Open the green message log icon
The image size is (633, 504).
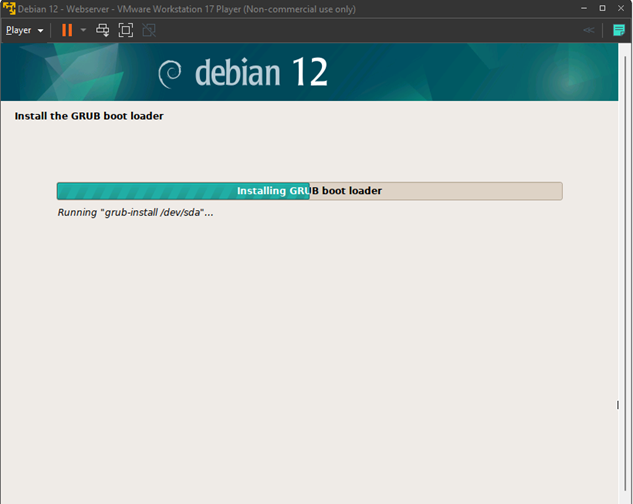(619, 30)
